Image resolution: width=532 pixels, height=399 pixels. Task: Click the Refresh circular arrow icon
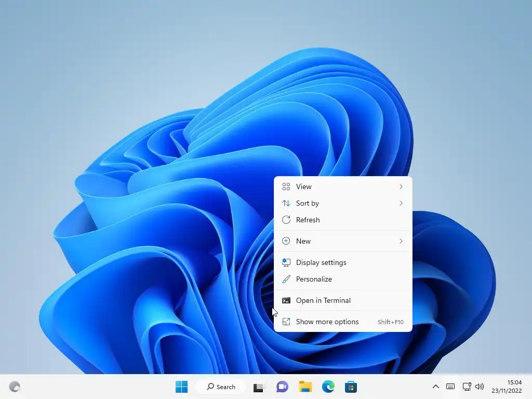click(x=286, y=220)
